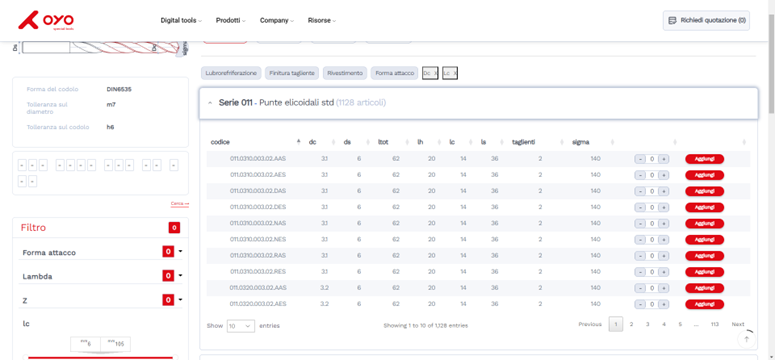Open the Show entries dropdown

click(241, 325)
